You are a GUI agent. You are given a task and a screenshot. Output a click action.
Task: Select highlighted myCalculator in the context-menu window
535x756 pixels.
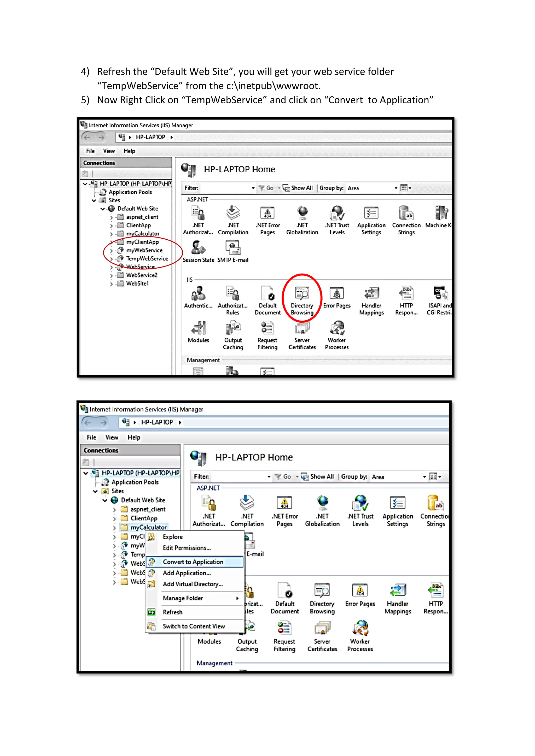point(149,528)
